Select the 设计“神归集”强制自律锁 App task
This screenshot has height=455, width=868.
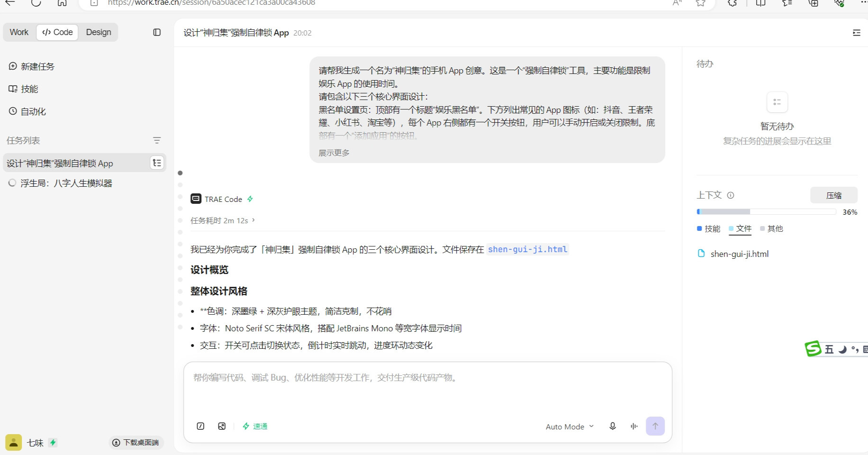point(84,163)
